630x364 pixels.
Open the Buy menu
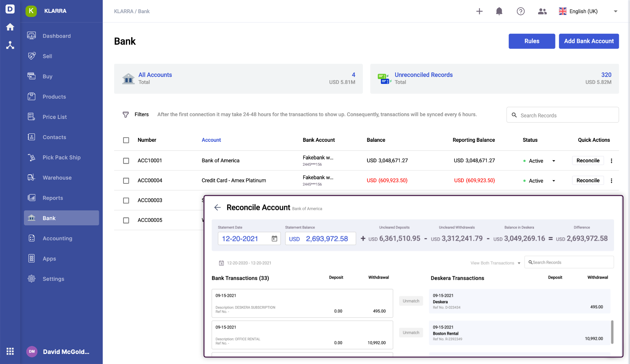(x=61, y=76)
